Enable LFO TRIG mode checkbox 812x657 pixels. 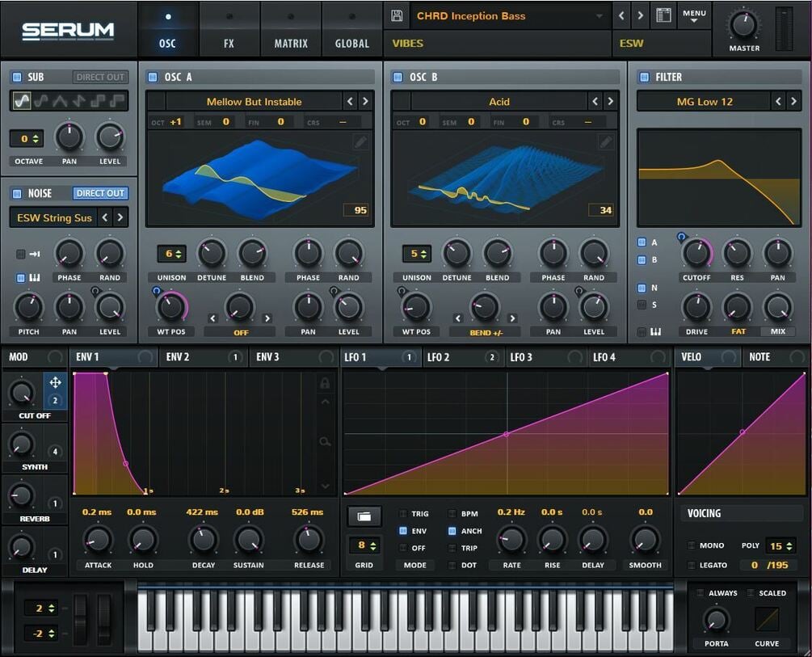(x=403, y=513)
